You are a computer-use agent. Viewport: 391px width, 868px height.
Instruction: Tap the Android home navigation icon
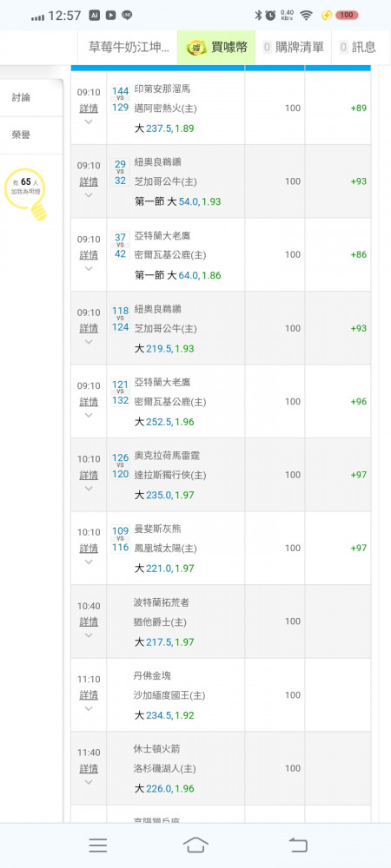(x=195, y=845)
